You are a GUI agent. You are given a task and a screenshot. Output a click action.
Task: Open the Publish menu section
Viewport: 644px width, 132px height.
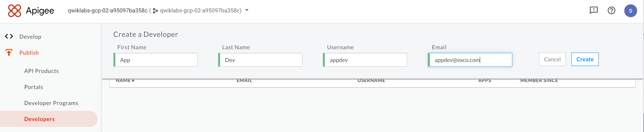[29, 53]
